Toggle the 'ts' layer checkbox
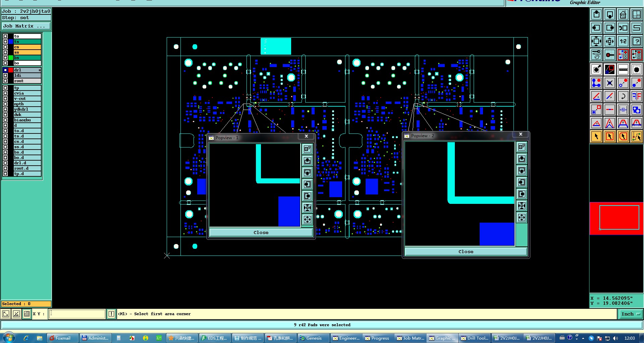The width and height of the screenshot is (644, 343). [x=5, y=42]
